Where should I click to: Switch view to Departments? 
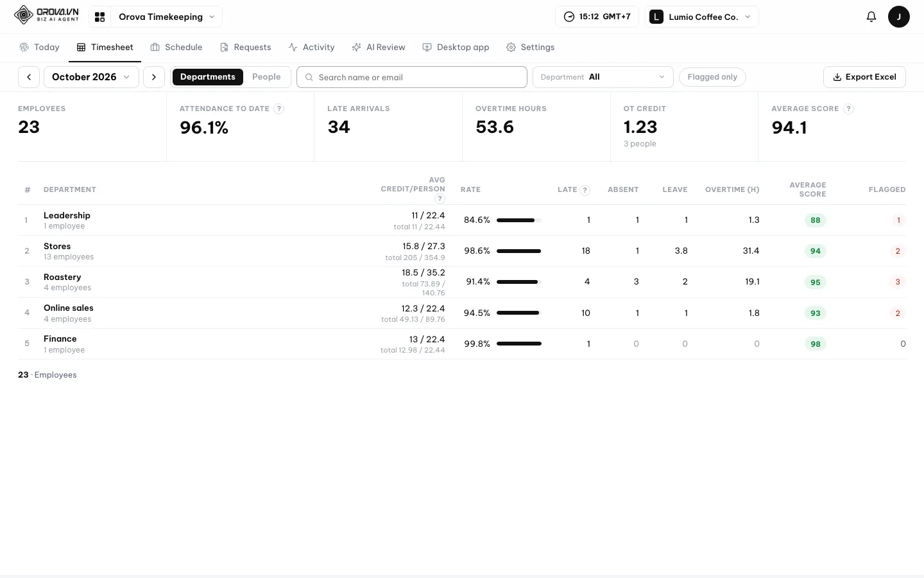tap(208, 77)
